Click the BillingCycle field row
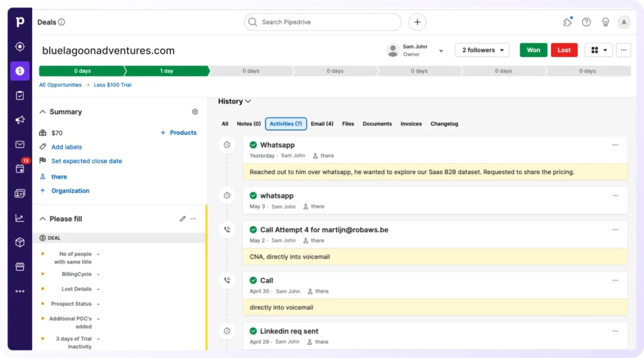This screenshot has height=358, width=644. (x=119, y=274)
